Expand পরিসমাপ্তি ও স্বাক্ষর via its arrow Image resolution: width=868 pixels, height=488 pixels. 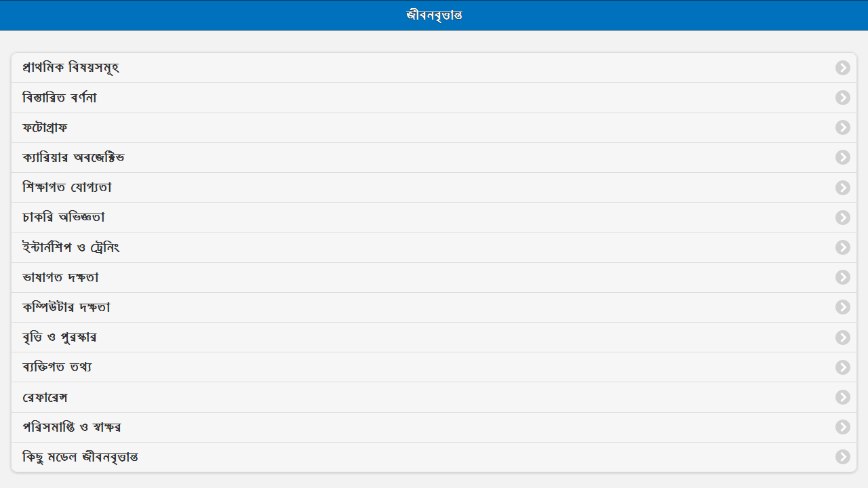(x=843, y=427)
